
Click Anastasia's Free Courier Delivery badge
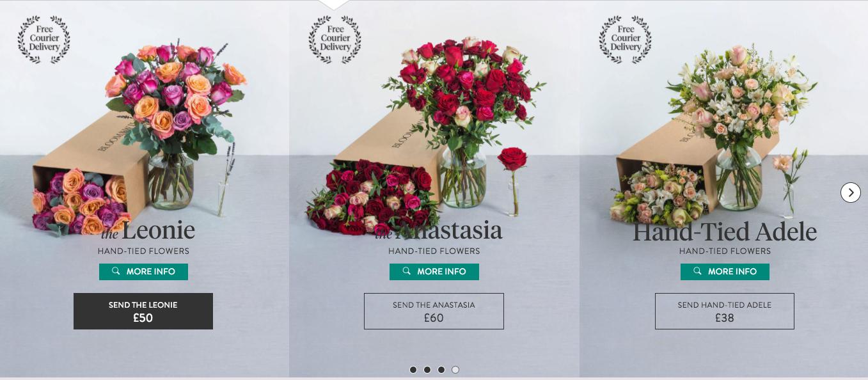point(335,39)
